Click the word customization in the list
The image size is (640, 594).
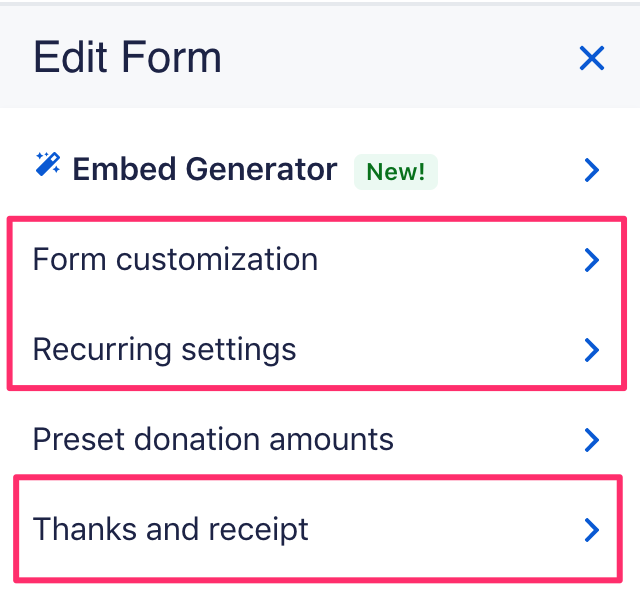217,260
